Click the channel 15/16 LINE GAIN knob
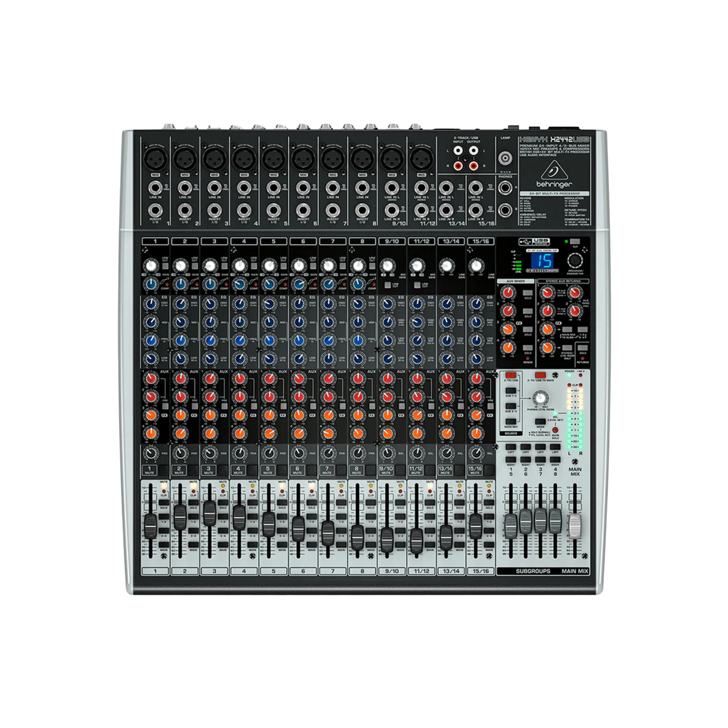728x728 pixels. pyautogui.click(x=477, y=265)
